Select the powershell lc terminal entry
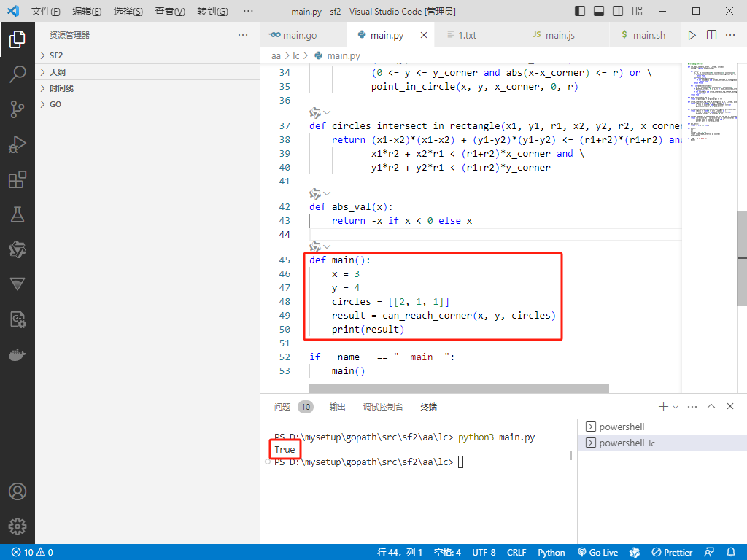747x560 pixels. point(662,443)
